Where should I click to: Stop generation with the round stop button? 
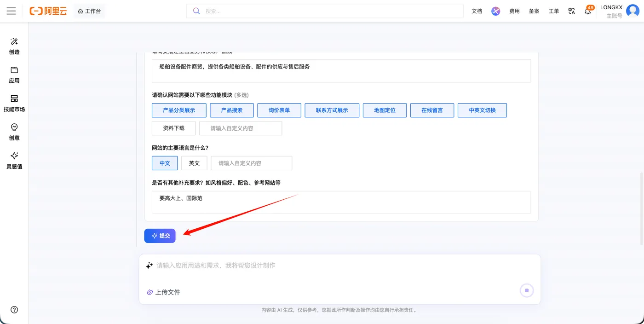point(527,290)
